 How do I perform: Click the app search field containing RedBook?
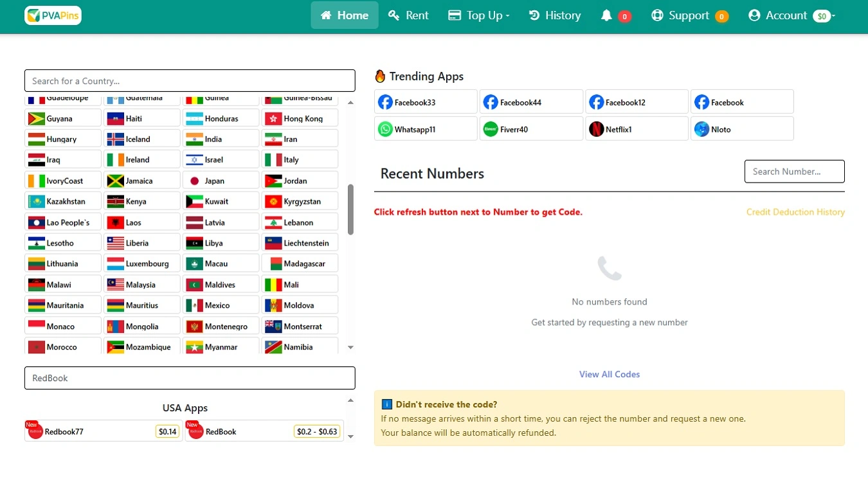click(190, 378)
